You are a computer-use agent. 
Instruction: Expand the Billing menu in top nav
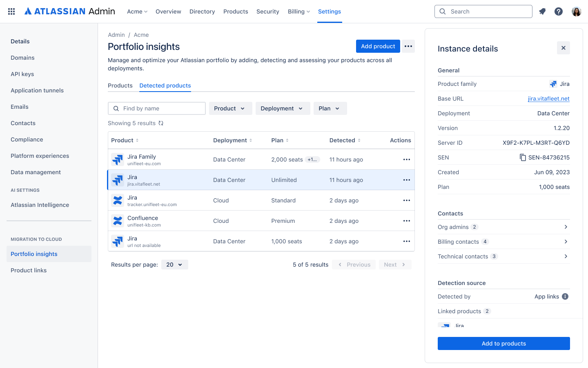pos(299,11)
